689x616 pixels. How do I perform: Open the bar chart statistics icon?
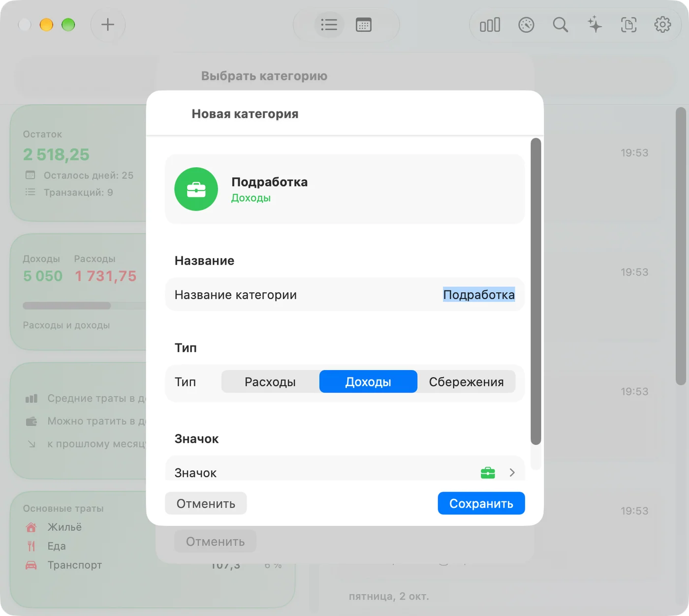[490, 25]
